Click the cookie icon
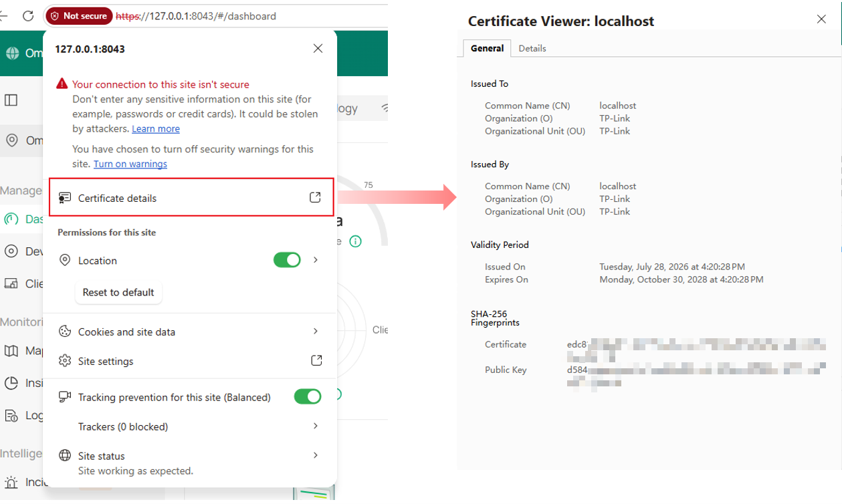 pos(65,332)
